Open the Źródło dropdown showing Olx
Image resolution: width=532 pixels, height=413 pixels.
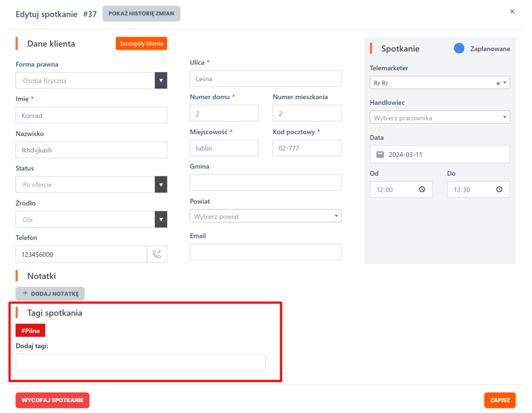point(161,220)
